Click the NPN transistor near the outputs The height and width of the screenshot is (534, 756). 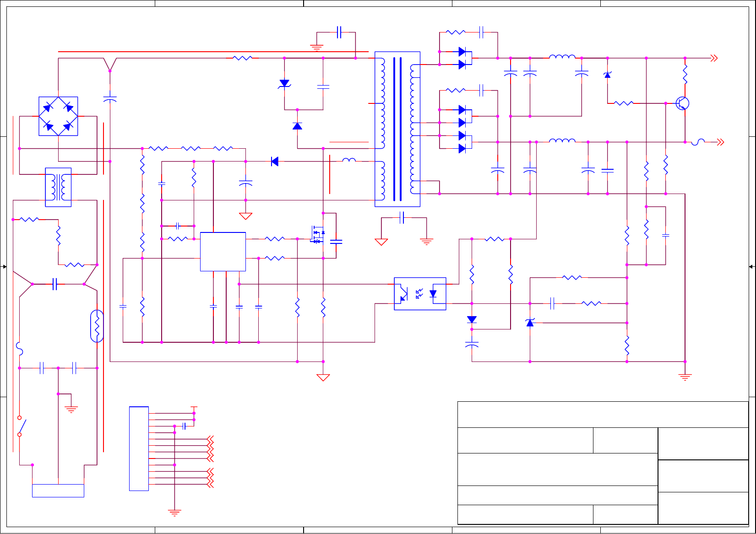[x=682, y=103]
